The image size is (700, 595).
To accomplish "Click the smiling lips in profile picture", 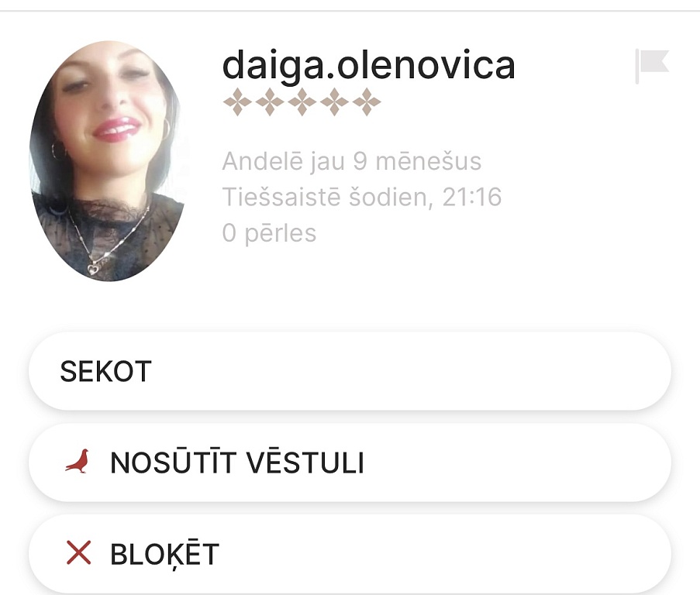I will click(x=116, y=129).
